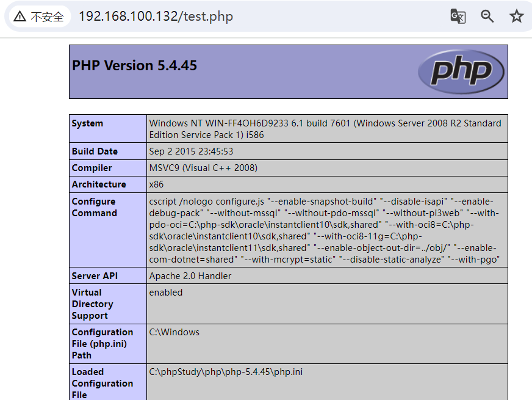Click the Server API row label
The width and height of the screenshot is (532, 400).
tap(95, 276)
